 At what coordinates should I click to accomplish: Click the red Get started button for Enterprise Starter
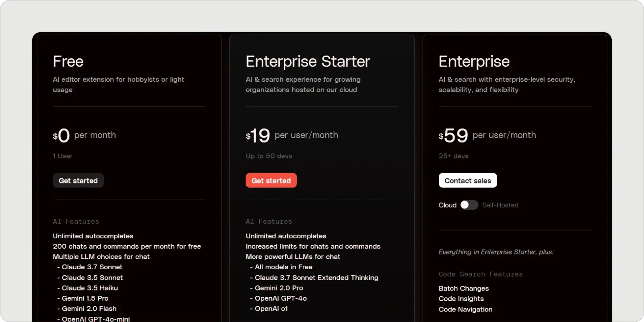click(271, 180)
